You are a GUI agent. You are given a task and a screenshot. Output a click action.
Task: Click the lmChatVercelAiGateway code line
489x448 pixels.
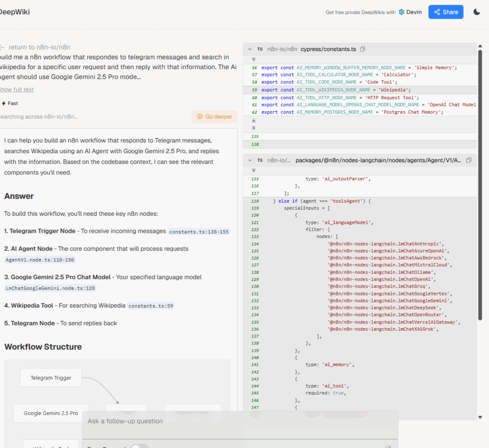tap(360, 322)
